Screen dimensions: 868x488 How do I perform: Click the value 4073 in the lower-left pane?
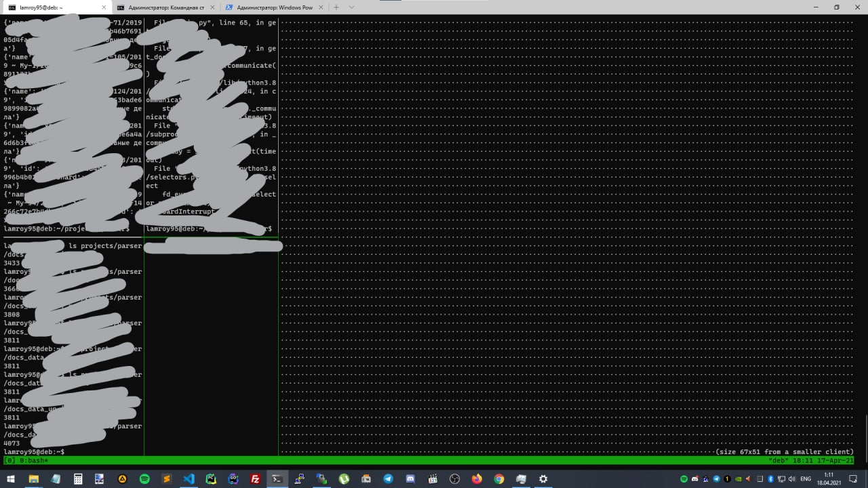coord(12,443)
